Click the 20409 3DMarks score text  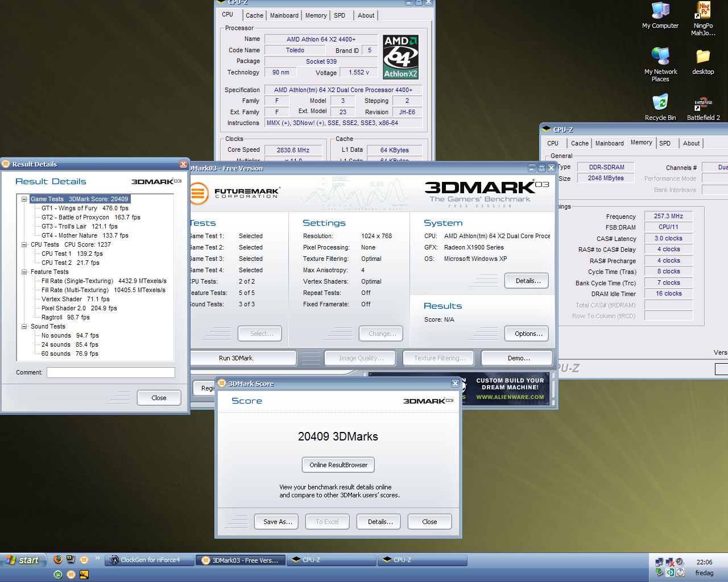point(338,436)
